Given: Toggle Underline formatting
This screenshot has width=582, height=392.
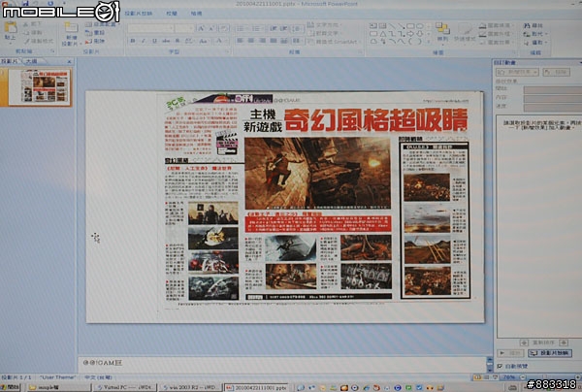Looking at the screenshot, I should point(154,41).
